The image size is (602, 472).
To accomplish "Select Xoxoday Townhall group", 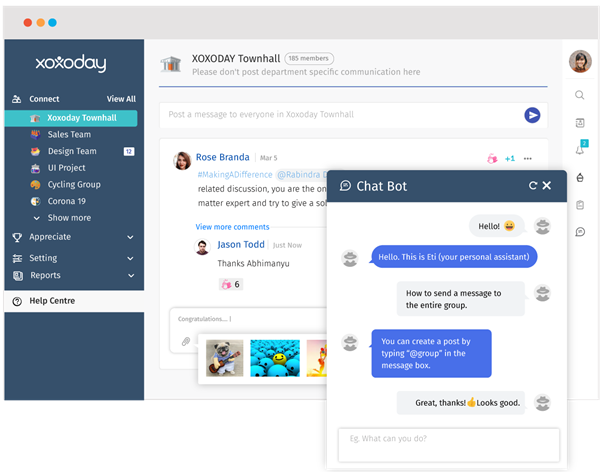I will (x=71, y=118).
